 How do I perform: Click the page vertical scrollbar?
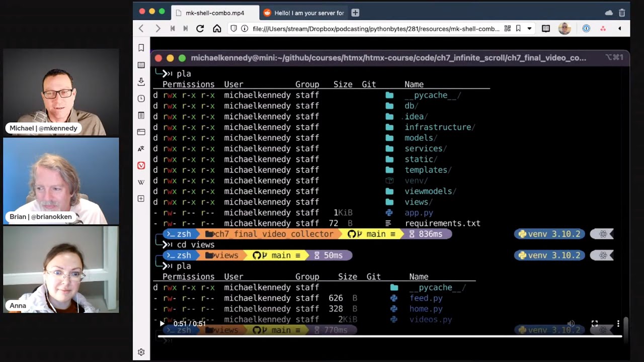(x=626, y=330)
